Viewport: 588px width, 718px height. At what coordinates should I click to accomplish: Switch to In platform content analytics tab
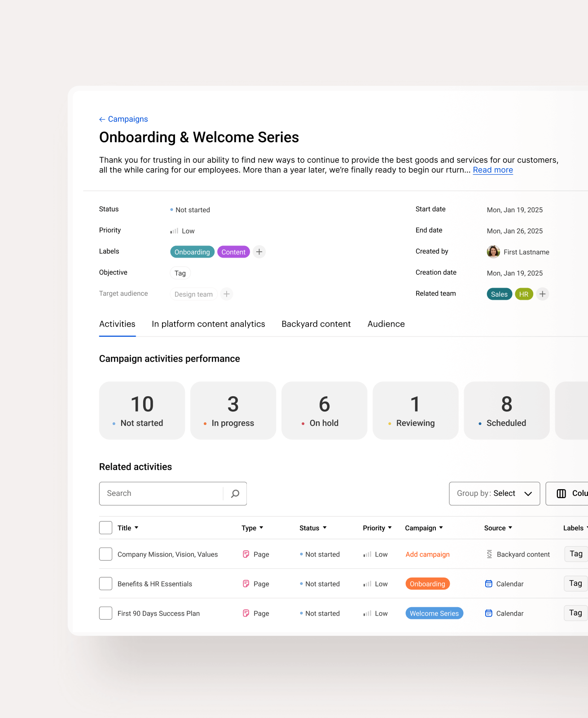point(208,324)
